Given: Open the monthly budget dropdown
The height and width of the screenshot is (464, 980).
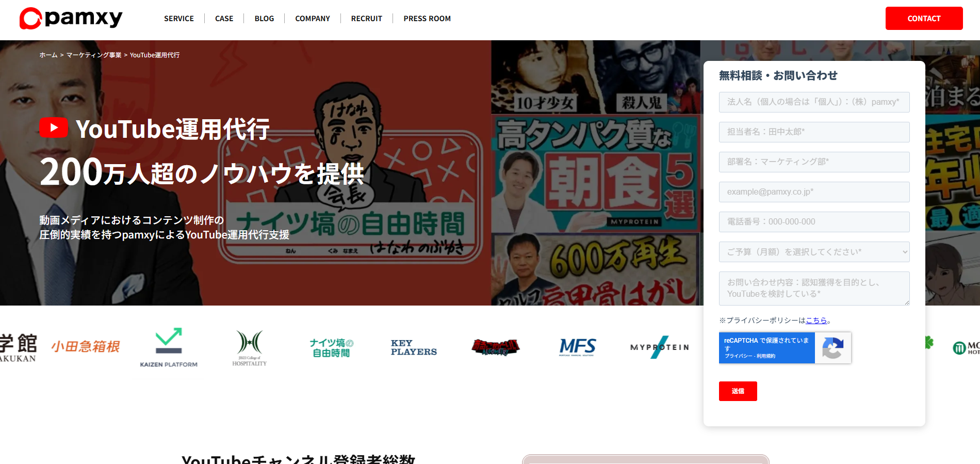Looking at the screenshot, I should pos(814,252).
